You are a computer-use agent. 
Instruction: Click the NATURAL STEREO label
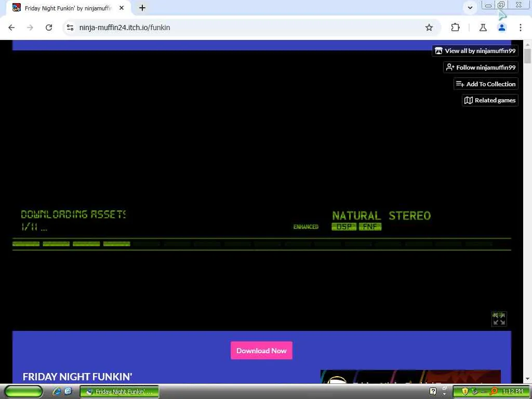tap(381, 216)
